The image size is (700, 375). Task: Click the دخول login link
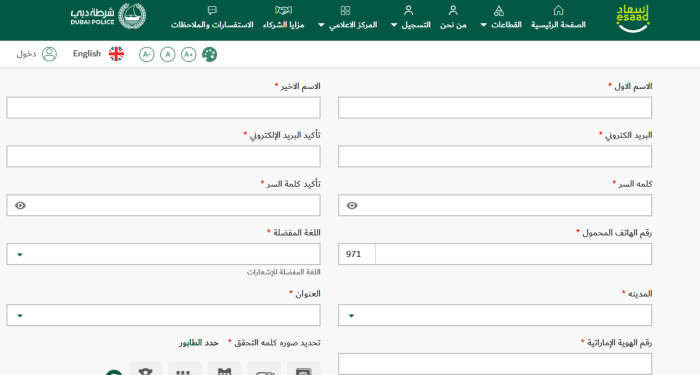click(x=26, y=54)
